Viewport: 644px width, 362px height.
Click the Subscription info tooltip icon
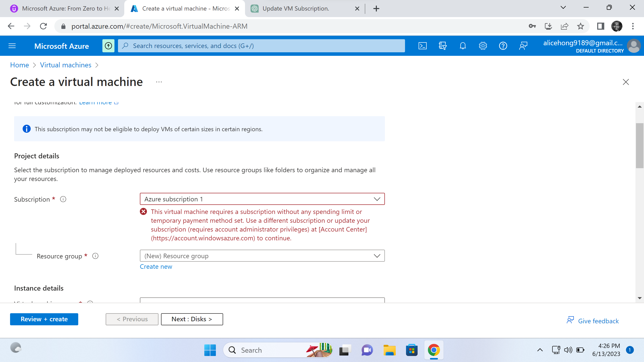click(x=63, y=199)
